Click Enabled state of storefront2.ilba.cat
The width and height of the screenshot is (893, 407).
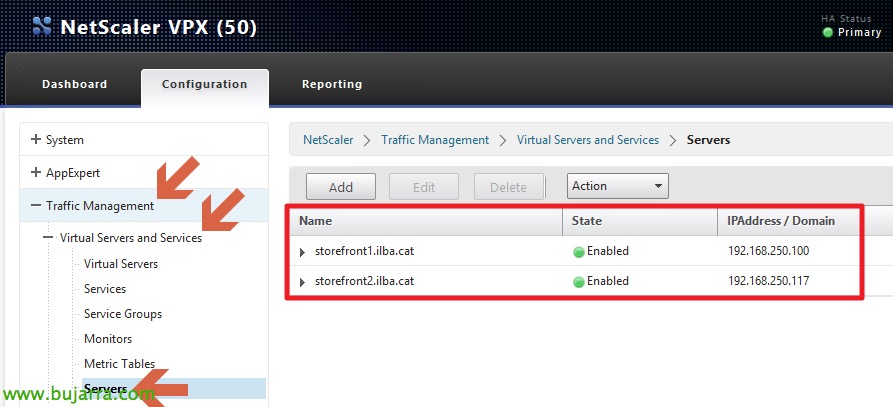click(x=608, y=281)
